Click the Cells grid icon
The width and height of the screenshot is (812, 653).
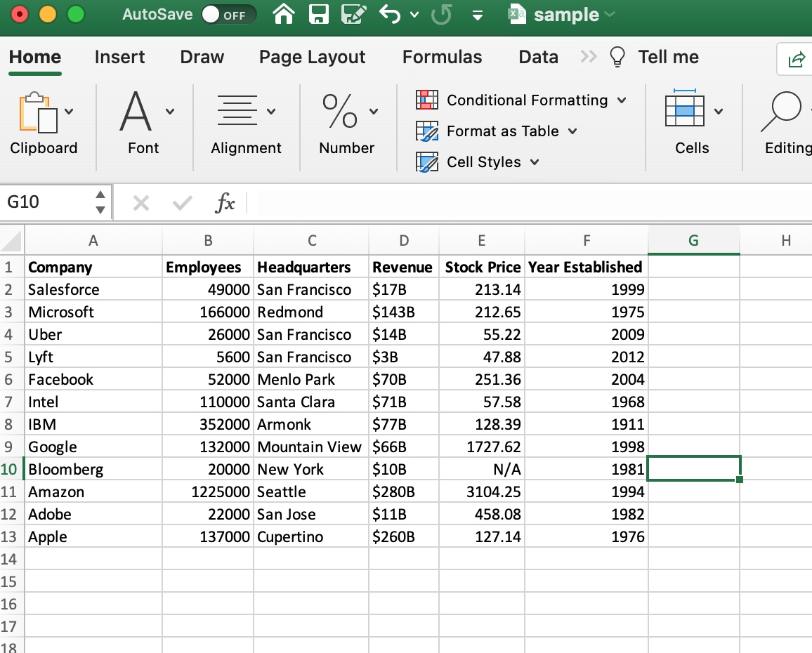click(685, 107)
